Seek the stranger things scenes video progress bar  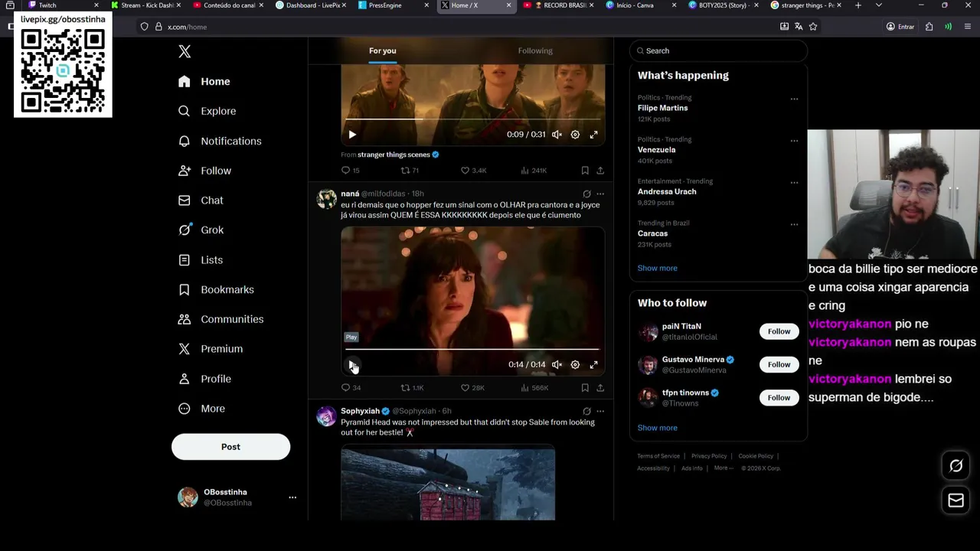pyautogui.click(x=472, y=119)
